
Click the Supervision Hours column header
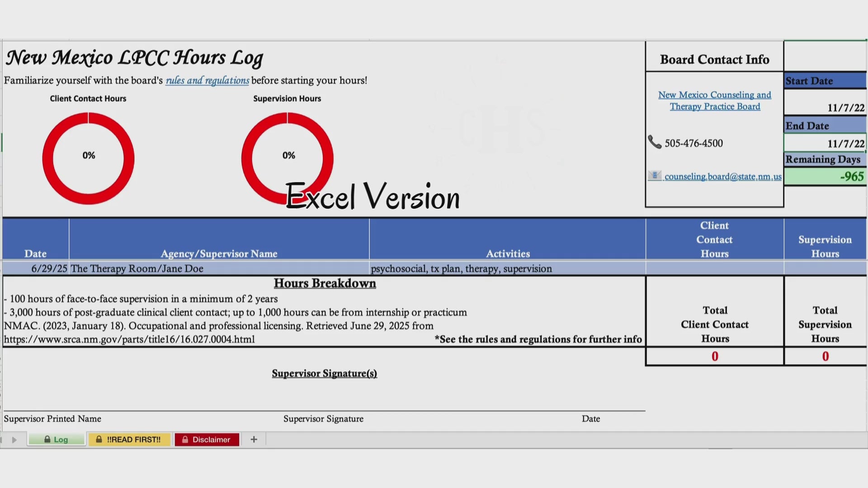825,239
